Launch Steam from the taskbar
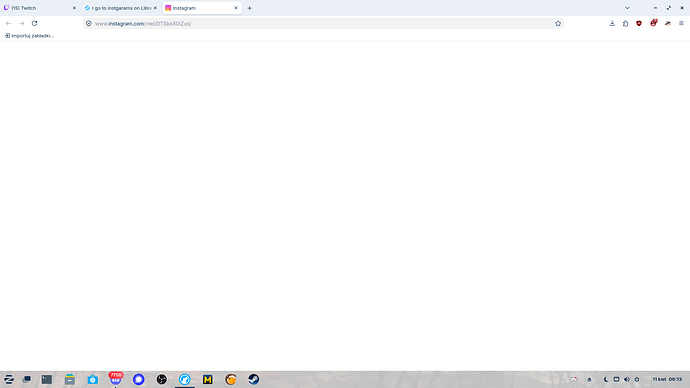The height and width of the screenshot is (388, 690). 253,379
